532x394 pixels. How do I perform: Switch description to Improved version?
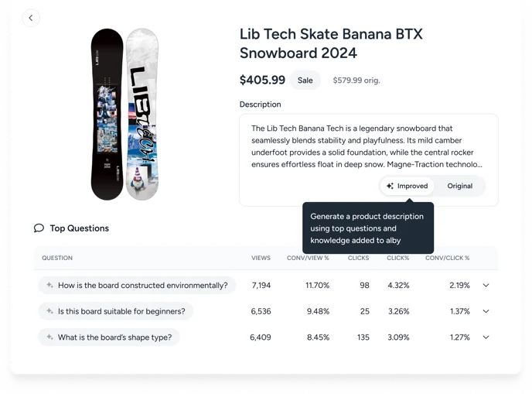(x=407, y=186)
